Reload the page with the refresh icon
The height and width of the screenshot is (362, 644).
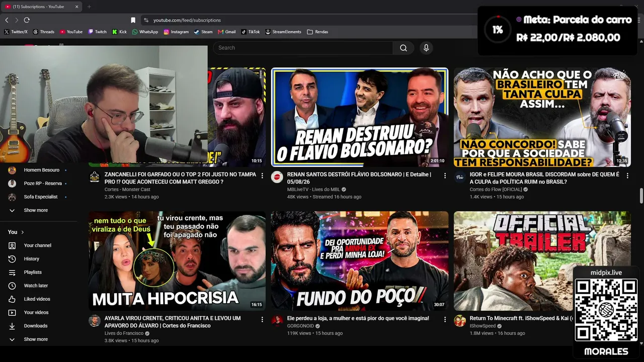27,20
